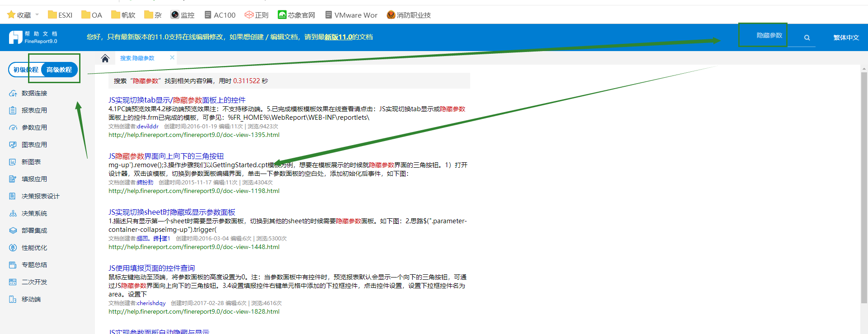Viewport: 868px width, 334px height.
Task: Switch to 高级教程 mode
Action: 59,70
